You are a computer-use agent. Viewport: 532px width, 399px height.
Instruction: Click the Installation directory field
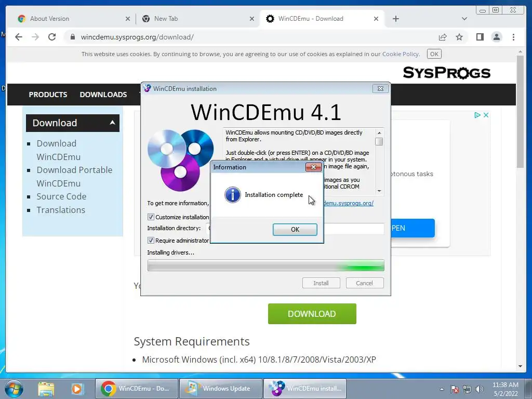(295, 229)
